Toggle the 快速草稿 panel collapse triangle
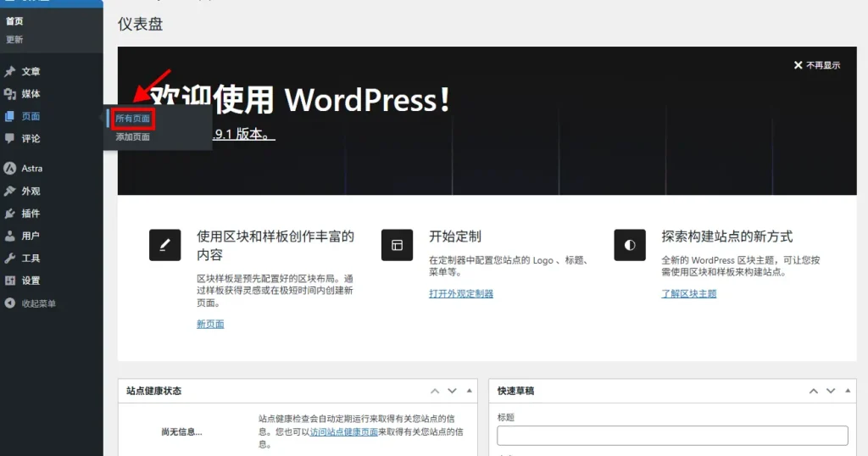868x456 pixels. (x=848, y=391)
